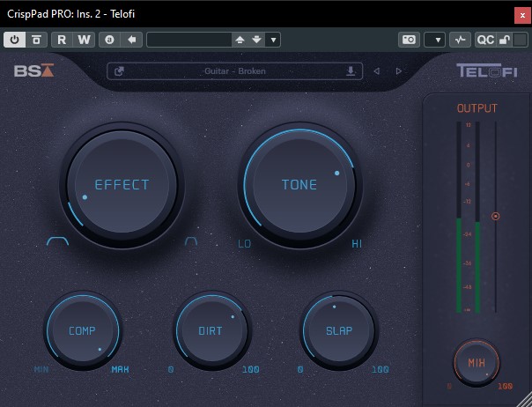This screenshot has width=532, height=407.
Task: Click the bypass effect button
Action: point(36,40)
